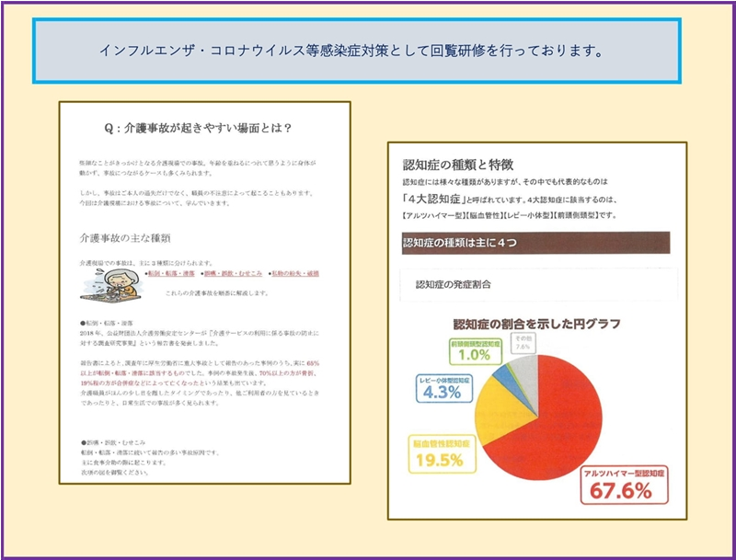Click the 脳血管性認知症 19.5% label
The image size is (736, 560).
point(442,454)
